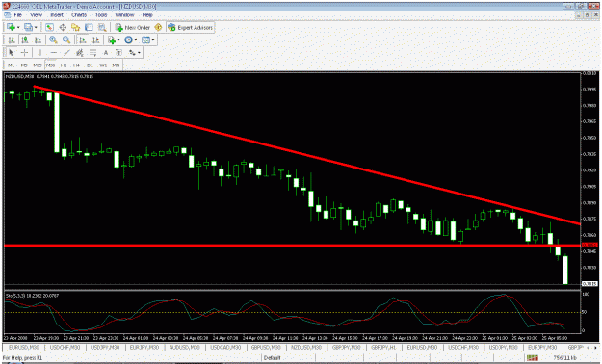Click the Stochastic indicator subwindow
Image resolution: width=602 pixels, height=364 pixels.
292,312
